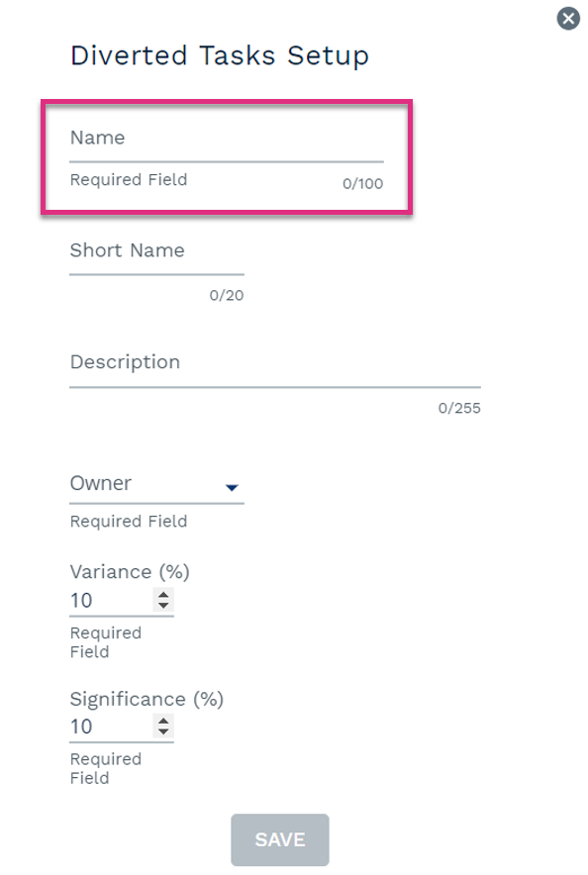Click the Owner dropdown arrow
588x875 pixels.
pyautogui.click(x=232, y=488)
